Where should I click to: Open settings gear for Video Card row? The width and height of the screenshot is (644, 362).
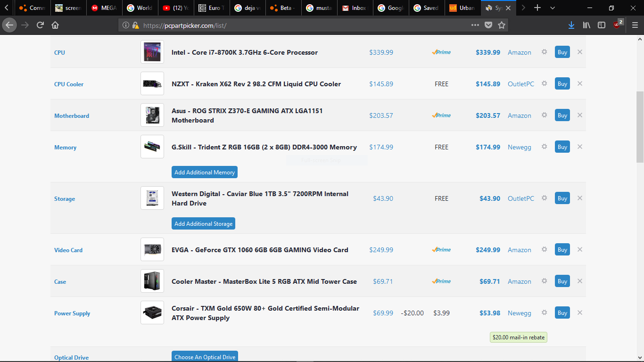click(x=544, y=249)
